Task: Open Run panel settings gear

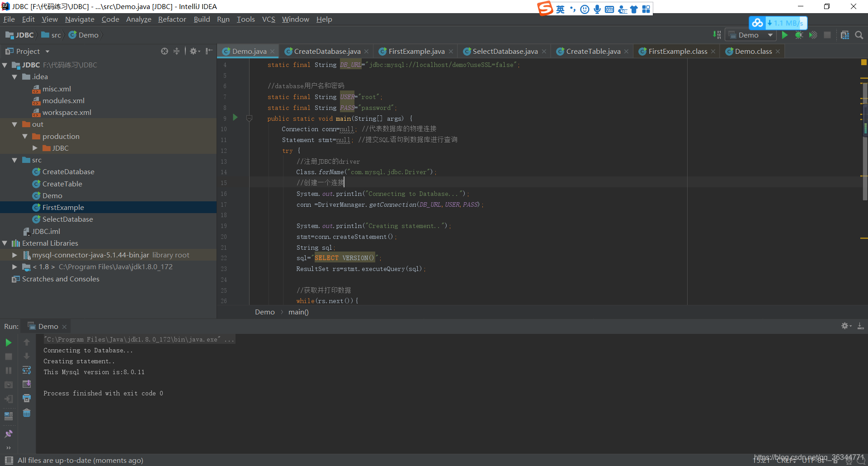Action: pos(846,326)
